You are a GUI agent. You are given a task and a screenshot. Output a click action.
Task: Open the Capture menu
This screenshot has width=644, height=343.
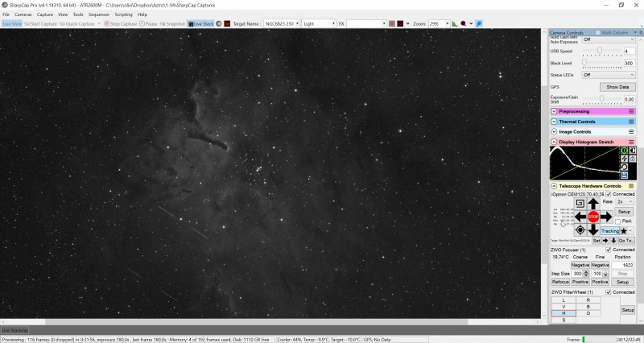(45, 14)
